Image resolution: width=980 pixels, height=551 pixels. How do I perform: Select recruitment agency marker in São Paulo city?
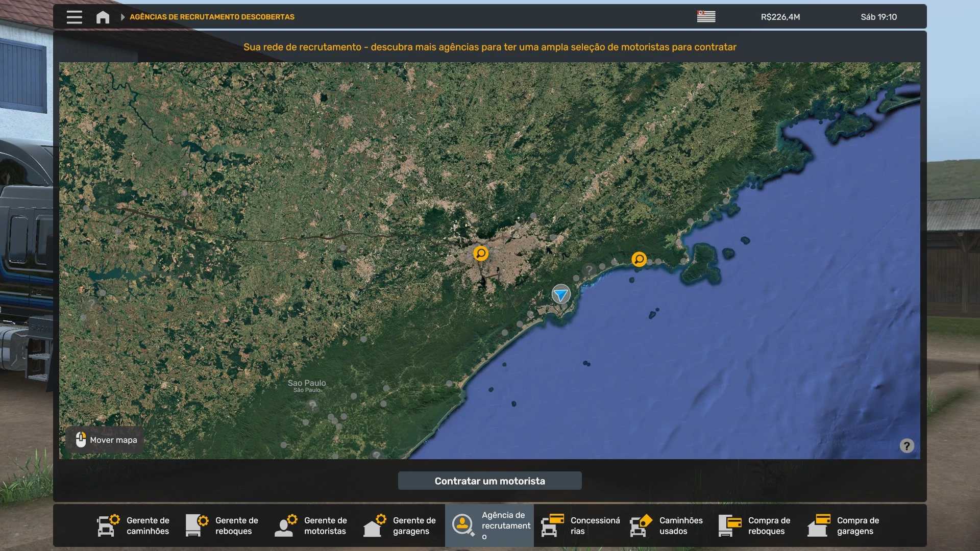[480, 253]
